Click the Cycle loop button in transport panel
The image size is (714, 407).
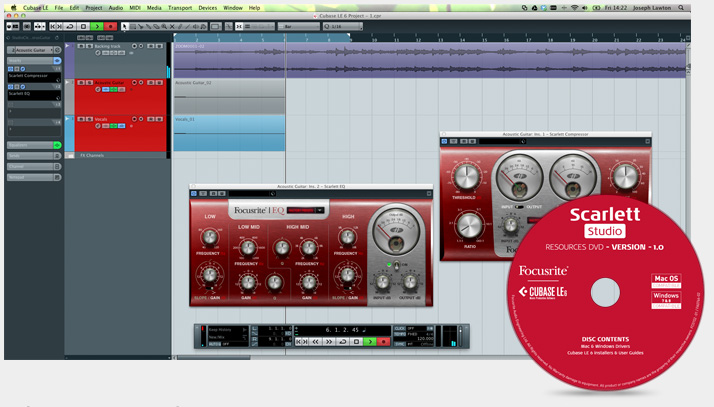(343, 341)
